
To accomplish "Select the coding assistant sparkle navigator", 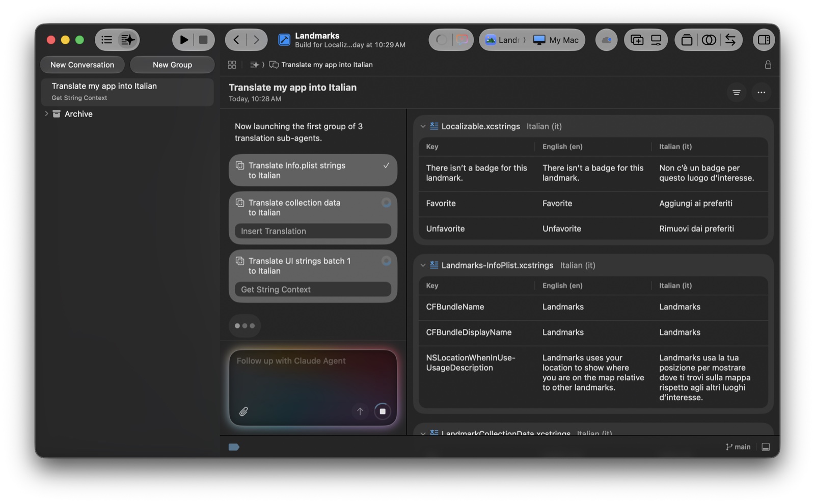I will 128,40.
